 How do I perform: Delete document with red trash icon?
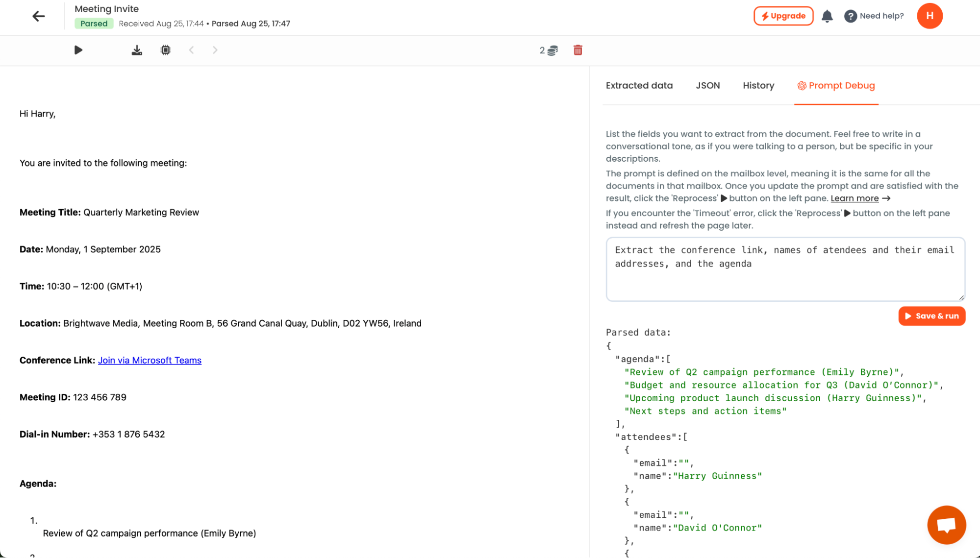(578, 50)
